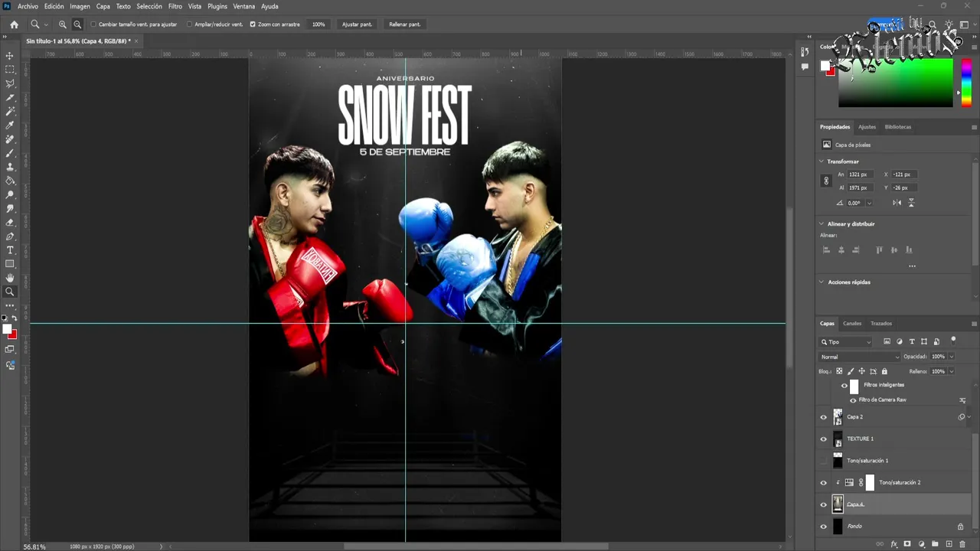The width and height of the screenshot is (980, 551).
Task: Flip layer horizontally in Transformar section
Action: (x=897, y=203)
